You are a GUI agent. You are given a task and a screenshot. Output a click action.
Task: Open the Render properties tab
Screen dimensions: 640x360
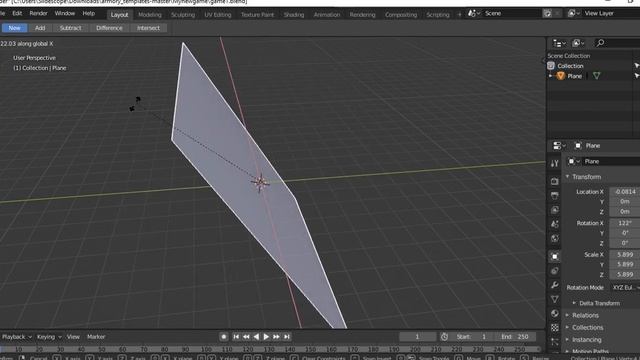click(554, 181)
